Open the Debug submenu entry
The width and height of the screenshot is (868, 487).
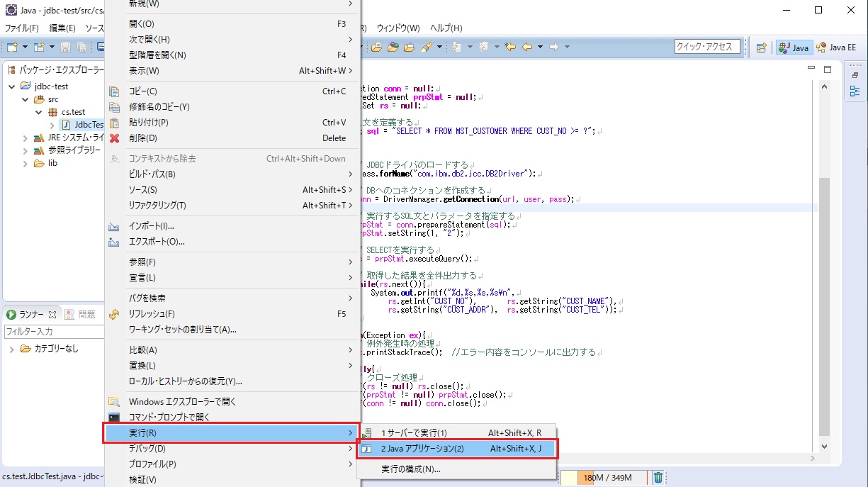click(233, 449)
